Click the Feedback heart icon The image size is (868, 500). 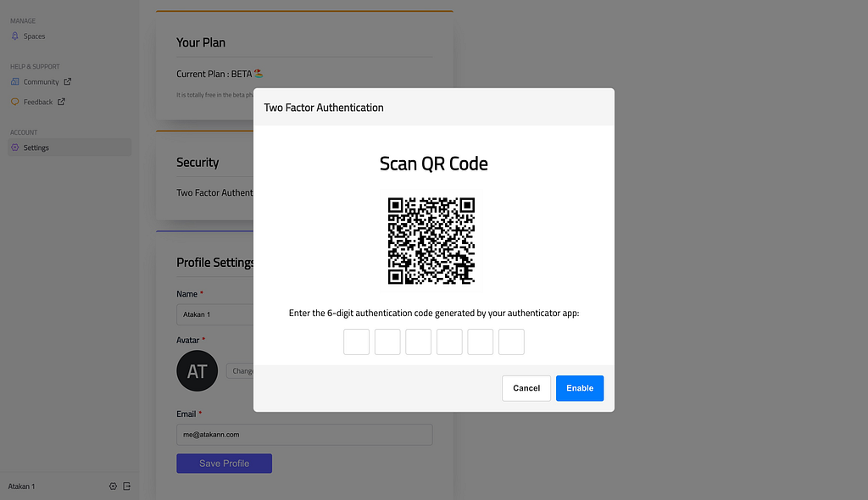coord(15,102)
